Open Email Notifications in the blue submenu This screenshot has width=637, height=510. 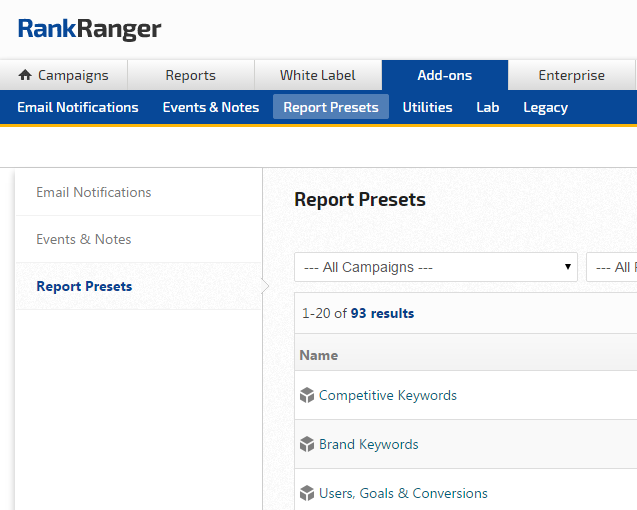(78, 107)
